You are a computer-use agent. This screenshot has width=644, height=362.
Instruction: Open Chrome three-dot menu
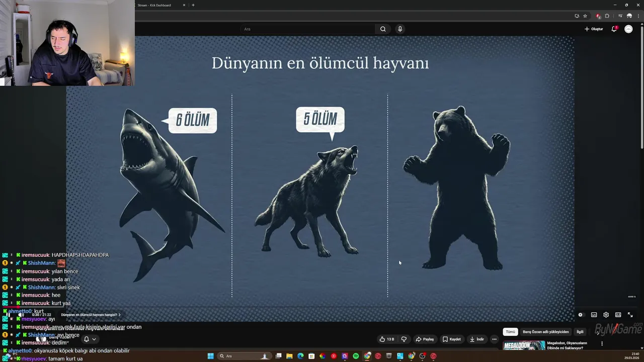pyautogui.click(x=638, y=16)
